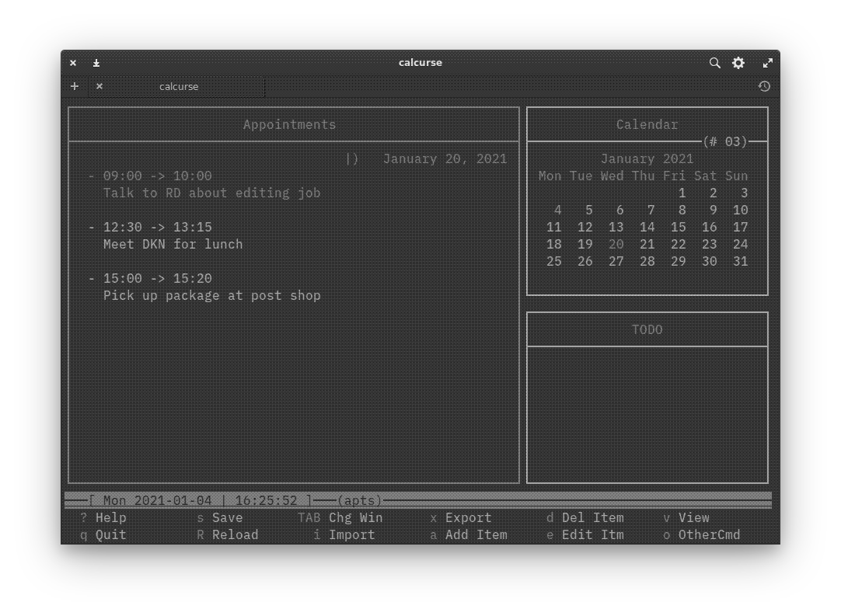The width and height of the screenshot is (841, 616).
Task: Select day 10 in the calendar
Action: pos(740,211)
